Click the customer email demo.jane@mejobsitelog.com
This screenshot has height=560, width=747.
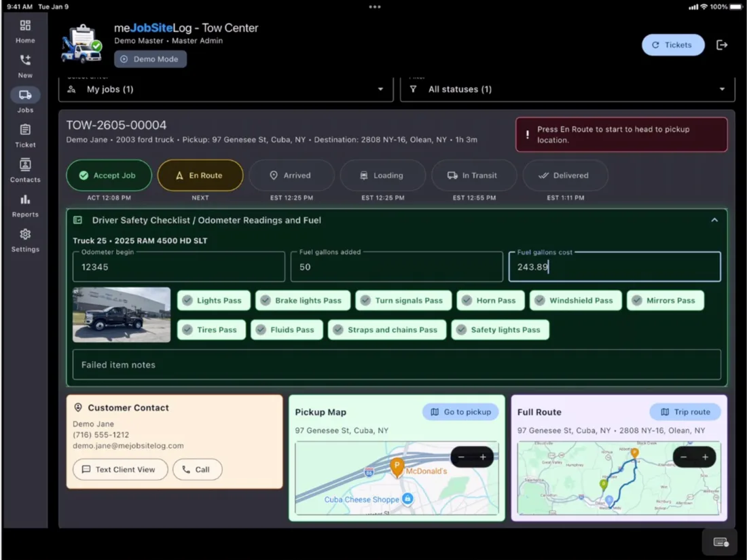pyautogui.click(x=128, y=446)
